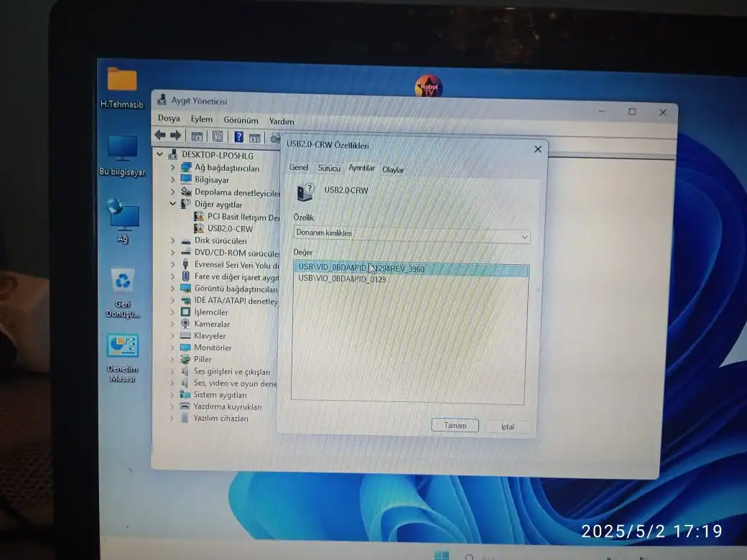
Task: Click the İşlemciler processor icon
Action: tap(185, 312)
